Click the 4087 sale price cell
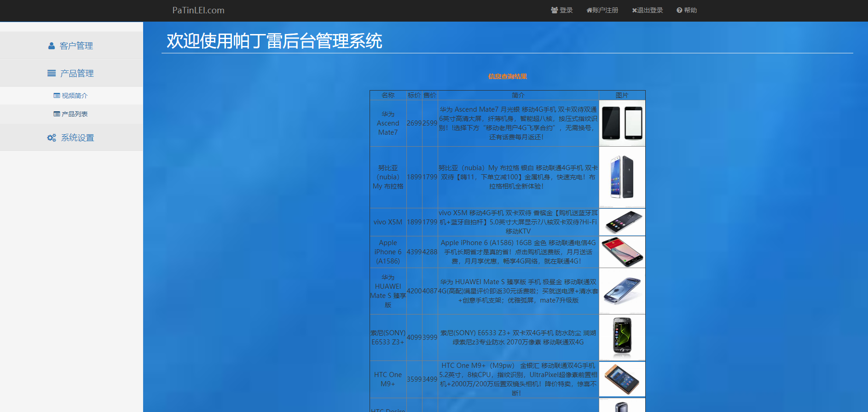 coord(430,291)
